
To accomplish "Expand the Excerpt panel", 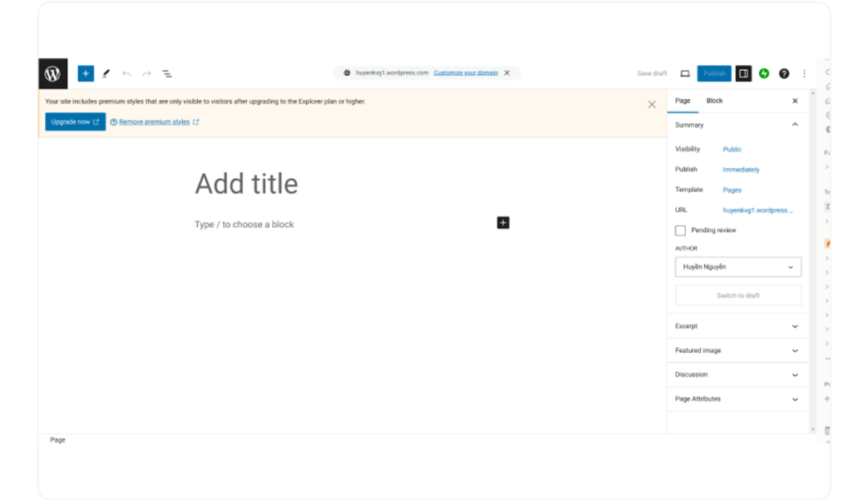I will [x=737, y=326].
